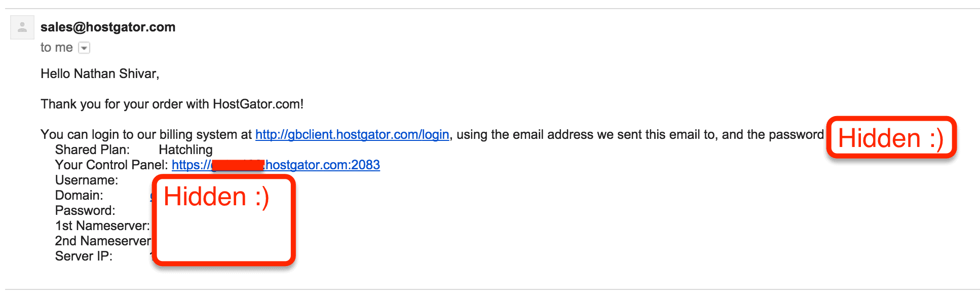Screen dimensions: 980x297
Task: Click the large "Hidden :)" box covering account details
Action: (224, 220)
